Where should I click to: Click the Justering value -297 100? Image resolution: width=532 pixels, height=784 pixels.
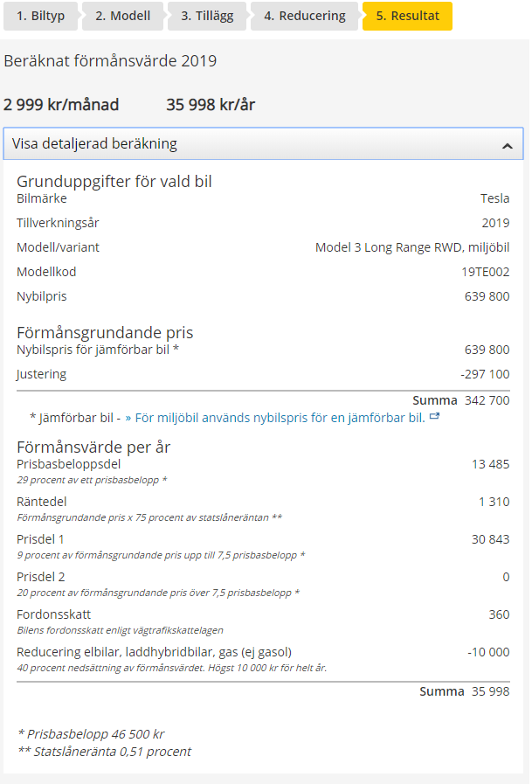(484, 374)
